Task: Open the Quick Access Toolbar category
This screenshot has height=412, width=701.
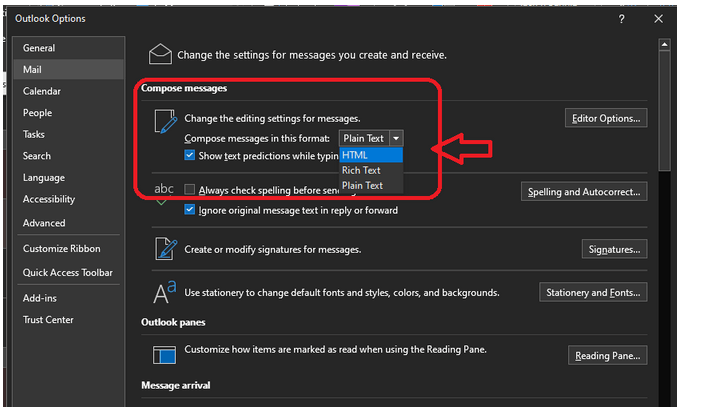Action: tap(68, 272)
